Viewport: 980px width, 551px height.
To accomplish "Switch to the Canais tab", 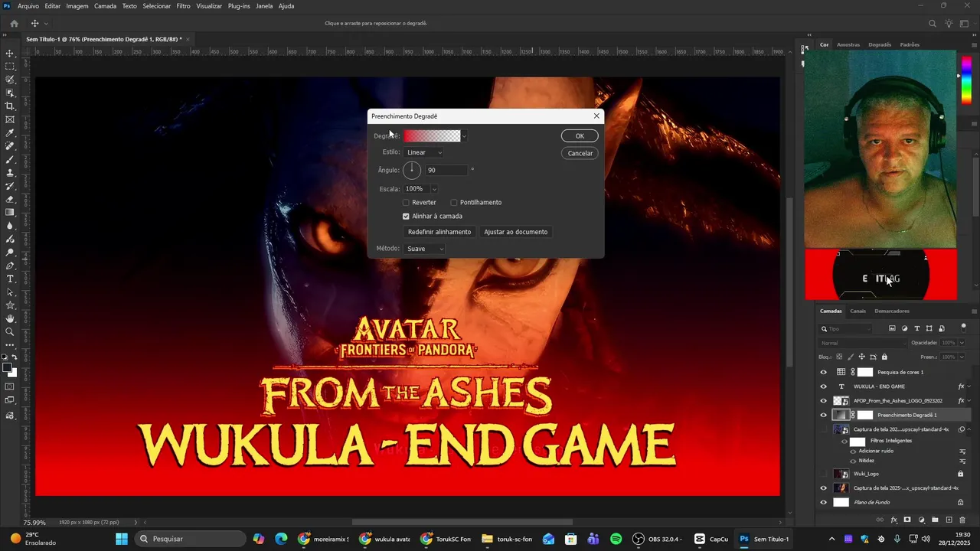I will coord(857,311).
